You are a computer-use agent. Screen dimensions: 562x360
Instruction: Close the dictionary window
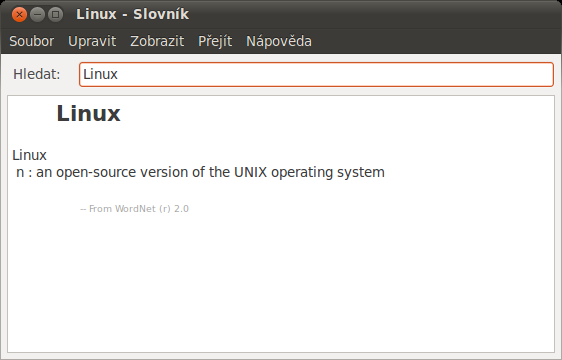(19, 15)
